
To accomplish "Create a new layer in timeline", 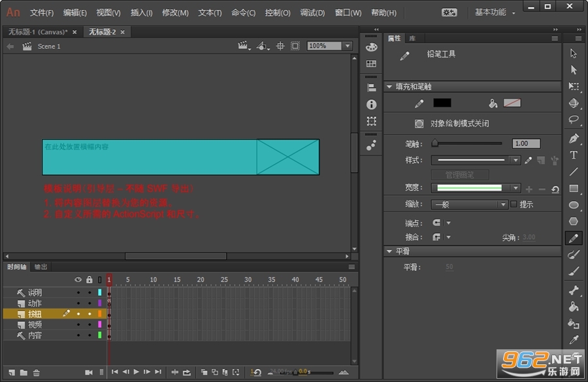I will click(x=12, y=372).
